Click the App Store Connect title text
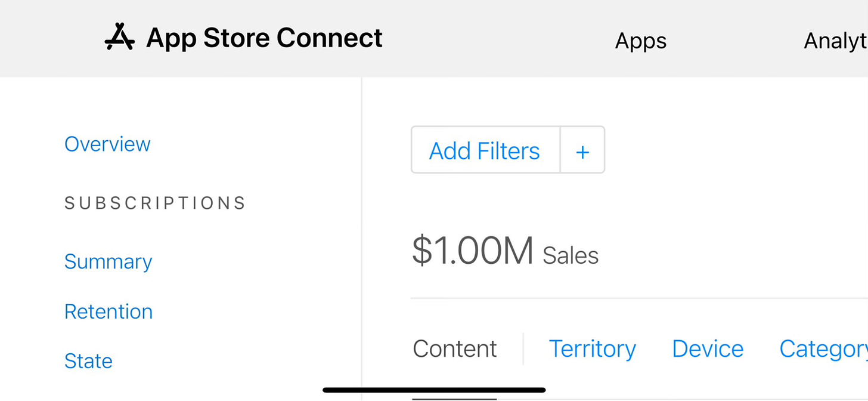Image resolution: width=868 pixels, height=401 pixels. click(264, 38)
